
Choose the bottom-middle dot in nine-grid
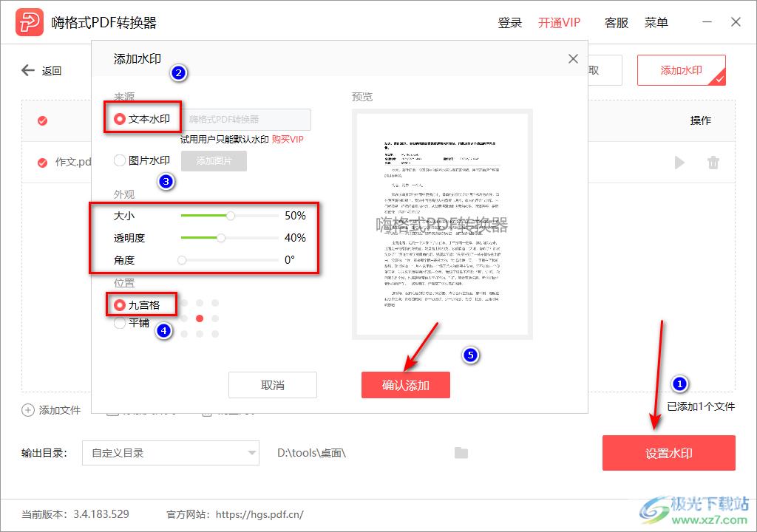200,333
